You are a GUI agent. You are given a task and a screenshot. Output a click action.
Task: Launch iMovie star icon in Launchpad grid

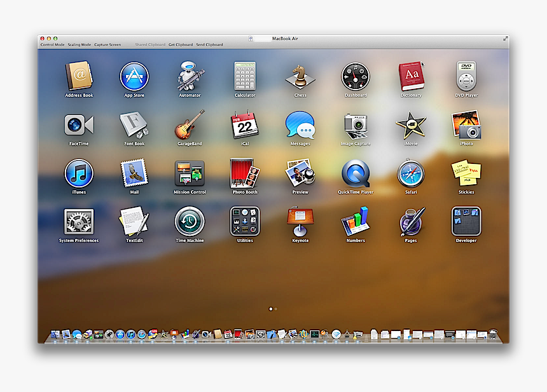(411, 125)
